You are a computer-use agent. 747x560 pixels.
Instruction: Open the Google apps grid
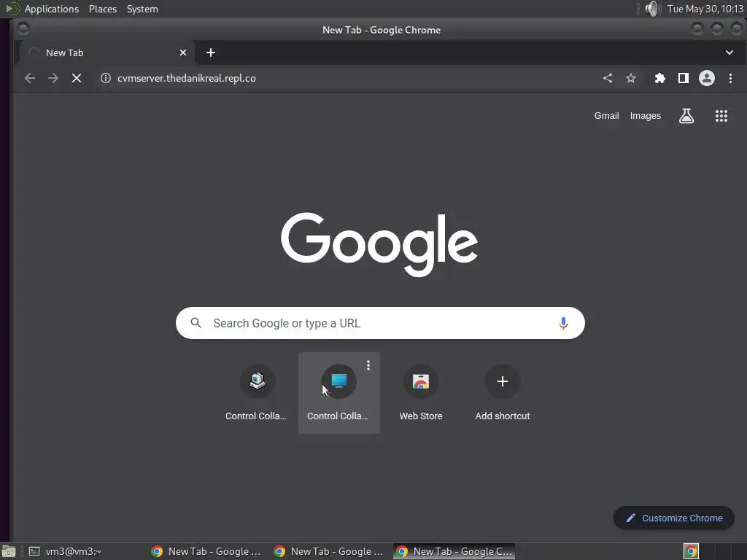click(721, 116)
